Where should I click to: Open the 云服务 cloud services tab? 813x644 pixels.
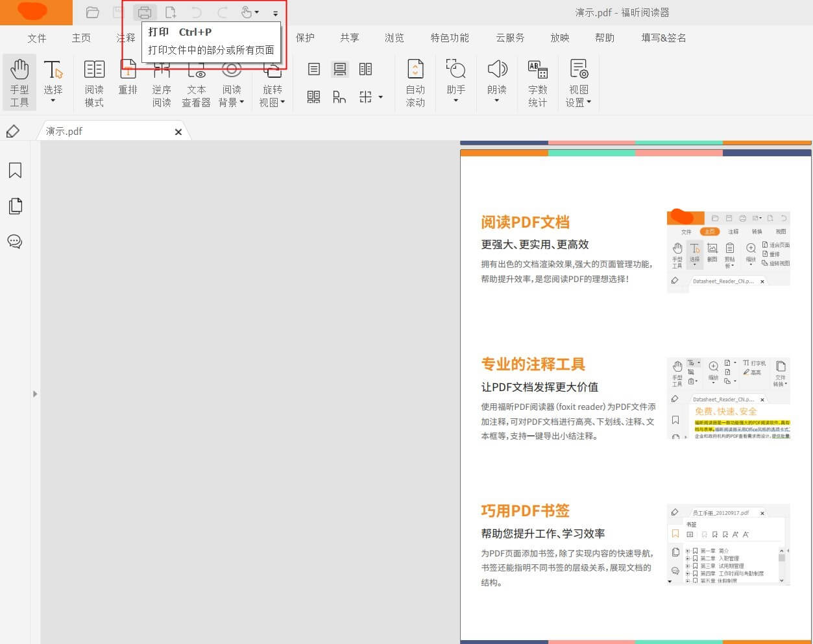[x=509, y=38]
